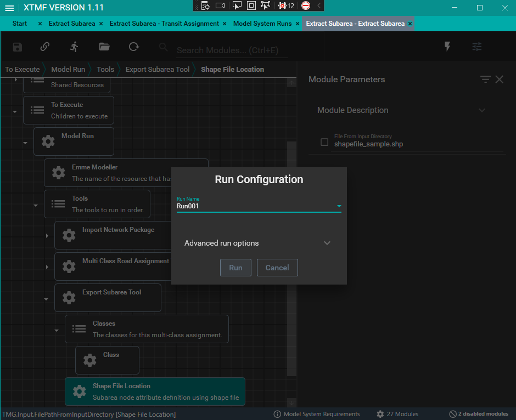The width and height of the screenshot is (516, 420).
Task: Click the circular refresh icon in the toolbar
Action: coord(133,47)
